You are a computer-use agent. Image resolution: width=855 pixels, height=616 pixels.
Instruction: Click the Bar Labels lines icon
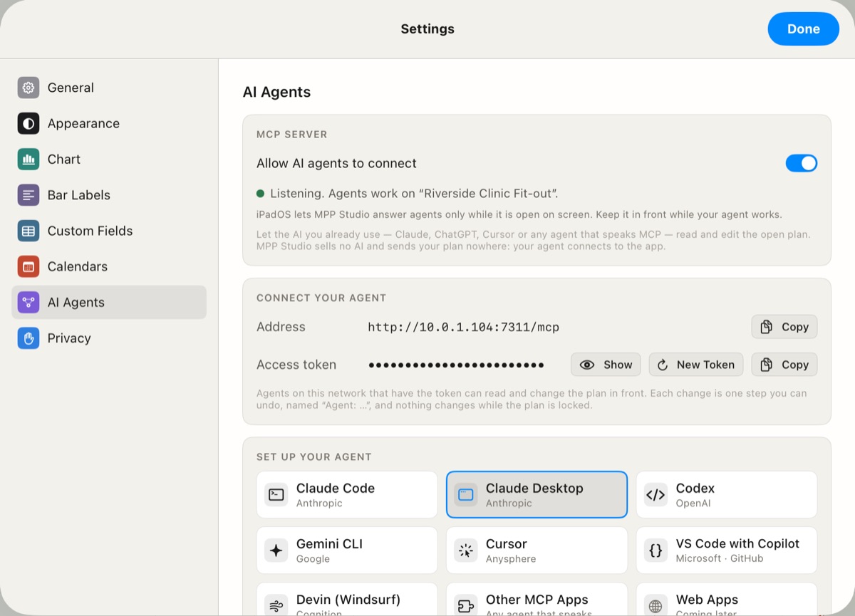tap(28, 194)
